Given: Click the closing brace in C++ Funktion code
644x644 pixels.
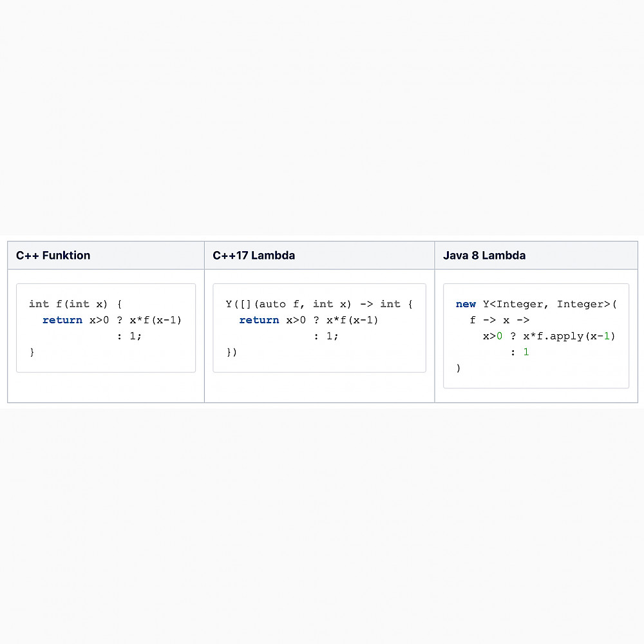Looking at the screenshot, I should click(x=32, y=352).
